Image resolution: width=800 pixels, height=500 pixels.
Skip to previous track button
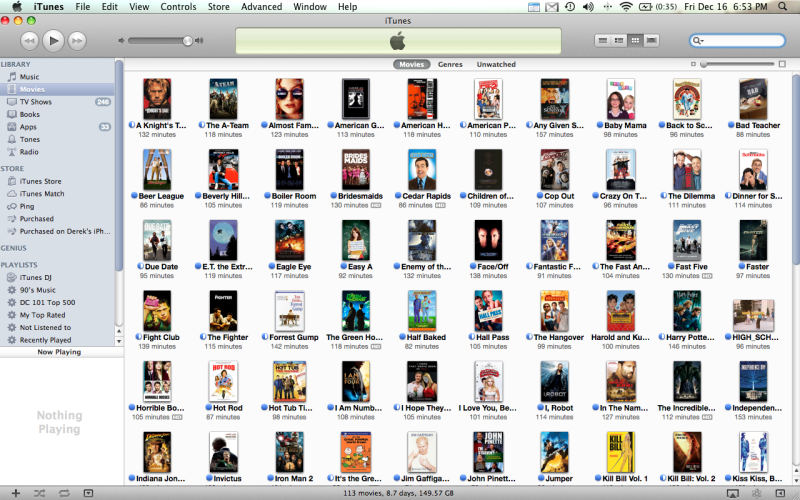29,41
